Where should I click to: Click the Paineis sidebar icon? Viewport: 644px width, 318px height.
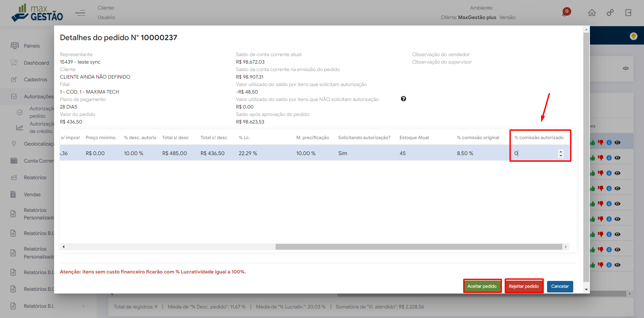(x=15, y=46)
